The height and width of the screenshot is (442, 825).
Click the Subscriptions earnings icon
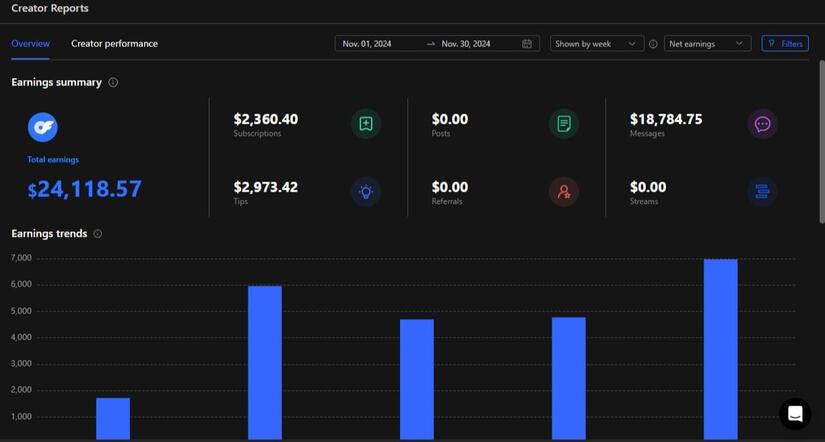coord(366,124)
